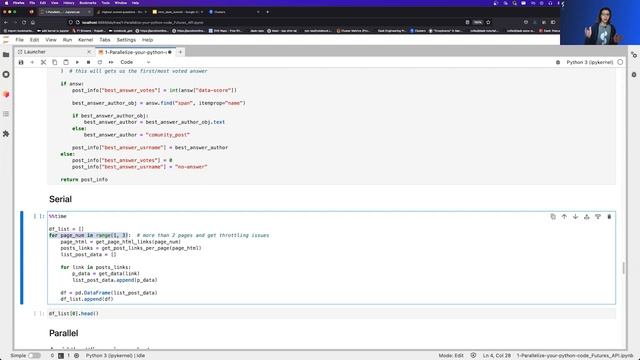
Task: Open the Settings menu
Action: point(126,40)
